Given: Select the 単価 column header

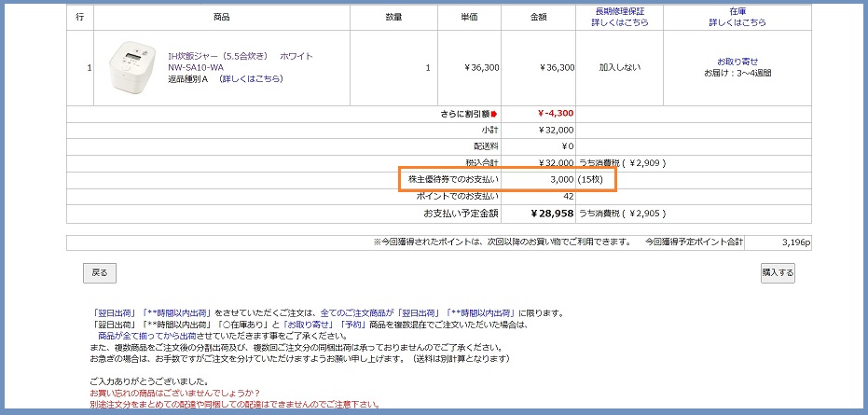Looking at the screenshot, I should pyautogui.click(x=470, y=17).
